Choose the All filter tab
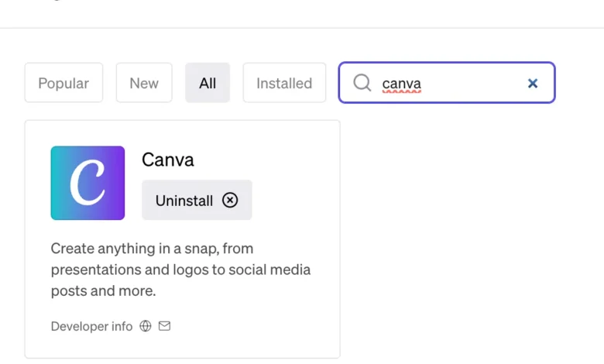 click(208, 83)
